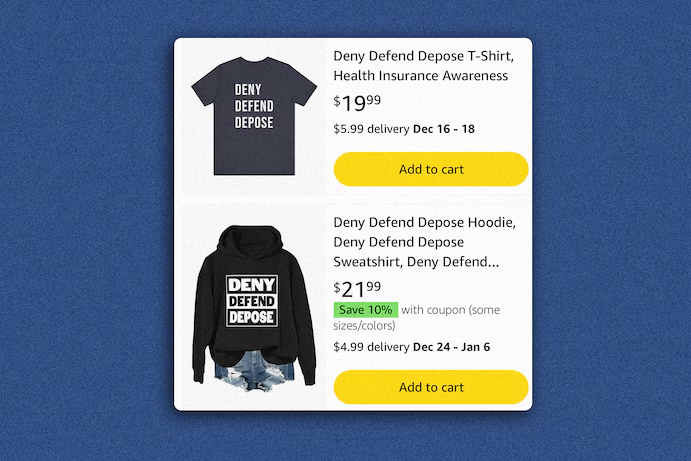
Task: Click the $21.99 hoodie price
Action: (357, 289)
